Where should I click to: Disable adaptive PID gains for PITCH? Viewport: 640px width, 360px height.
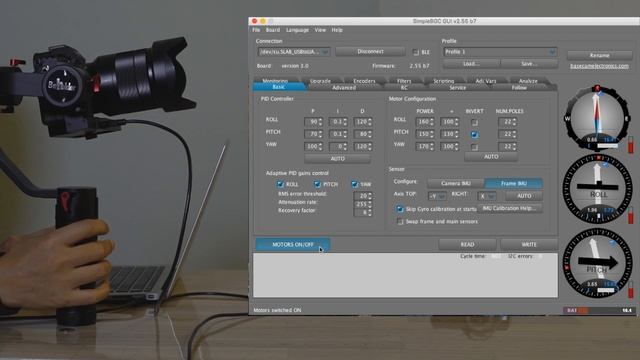317,184
